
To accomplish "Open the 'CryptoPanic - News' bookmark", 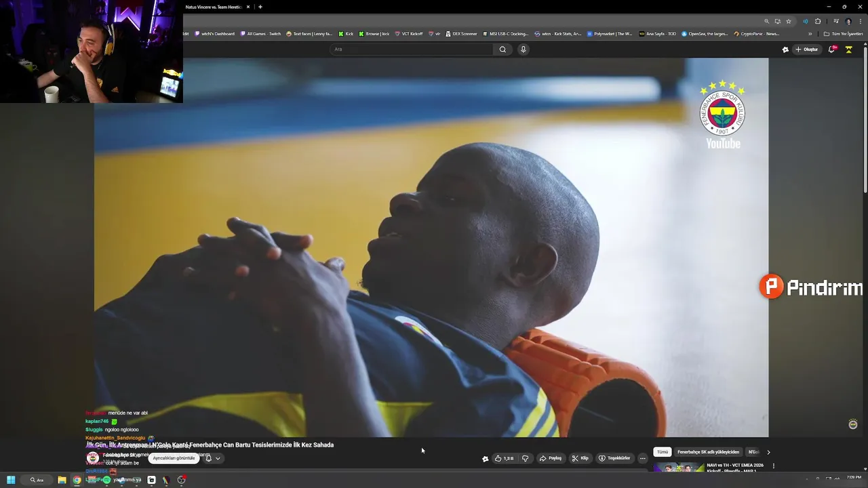I will coord(756,33).
